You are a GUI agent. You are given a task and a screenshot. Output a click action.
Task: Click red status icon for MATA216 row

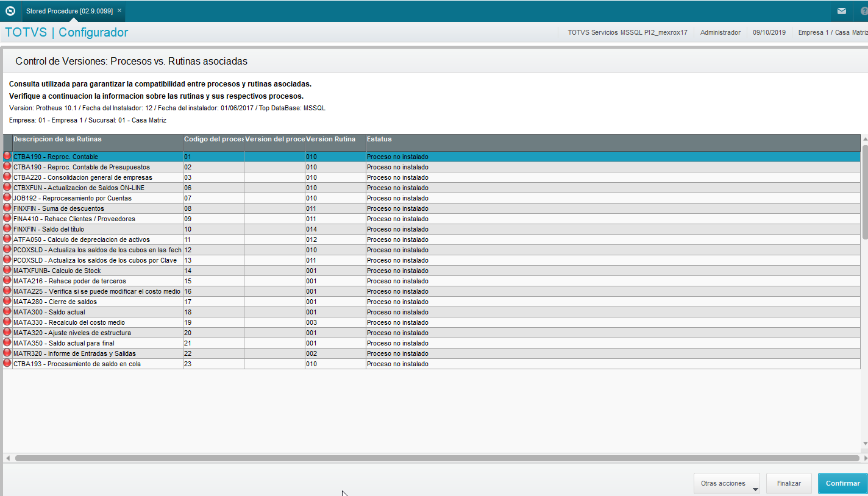(x=7, y=280)
